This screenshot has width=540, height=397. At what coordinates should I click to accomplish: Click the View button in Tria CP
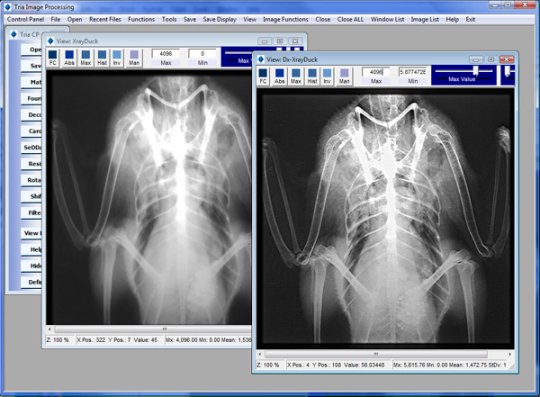31,233
